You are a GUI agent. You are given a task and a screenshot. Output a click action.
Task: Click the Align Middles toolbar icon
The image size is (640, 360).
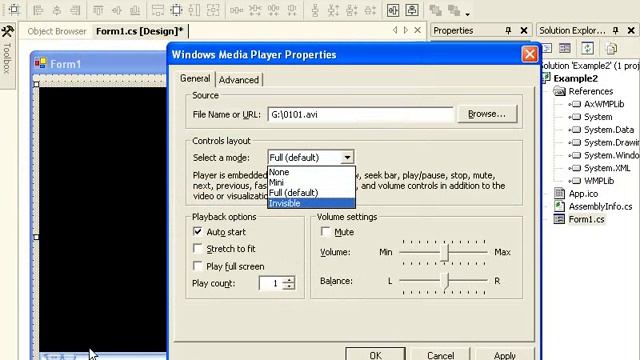(117, 10)
